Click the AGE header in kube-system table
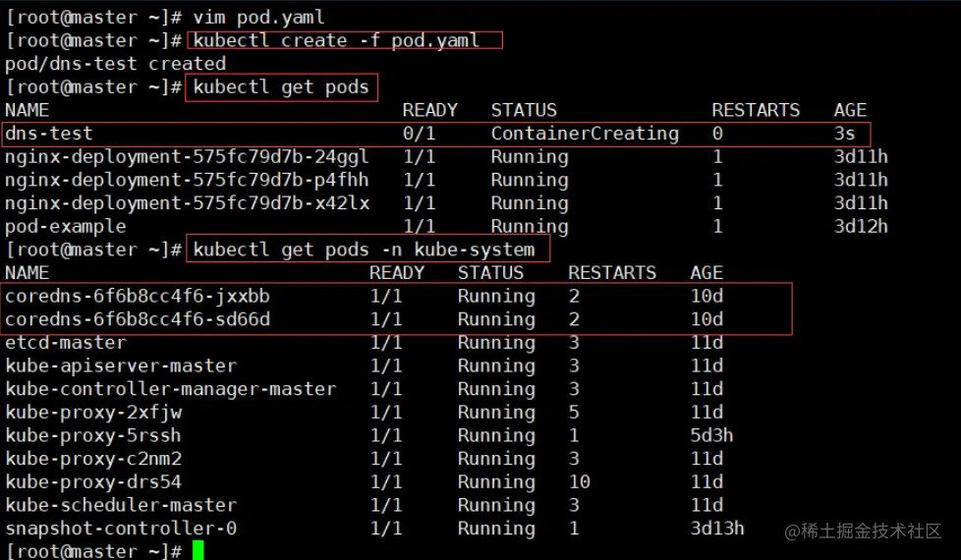The image size is (961, 560). pos(707,273)
